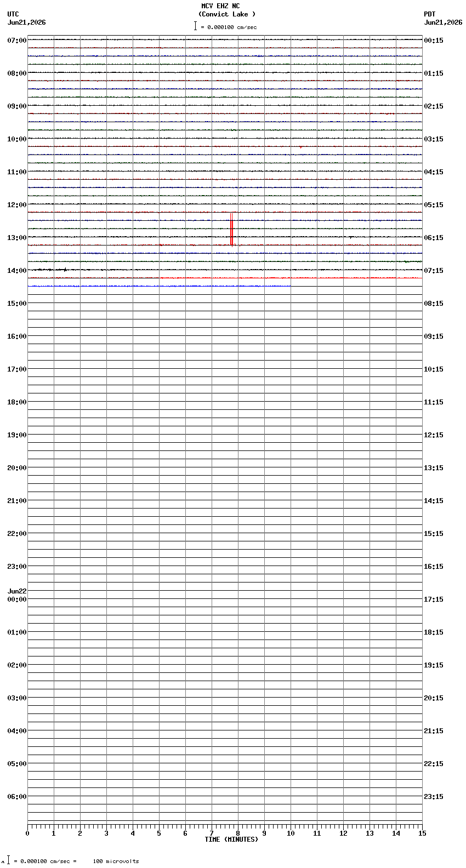Click the TIME (MINUTES) axis label
Image resolution: width=466 pixels, height=868 pixels.
[x=231, y=840]
